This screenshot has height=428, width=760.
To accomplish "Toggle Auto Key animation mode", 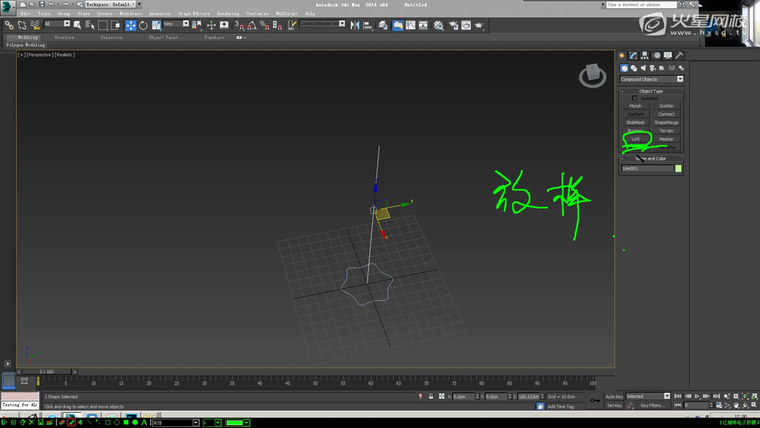I will pyautogui.click(x=614, y=396).
